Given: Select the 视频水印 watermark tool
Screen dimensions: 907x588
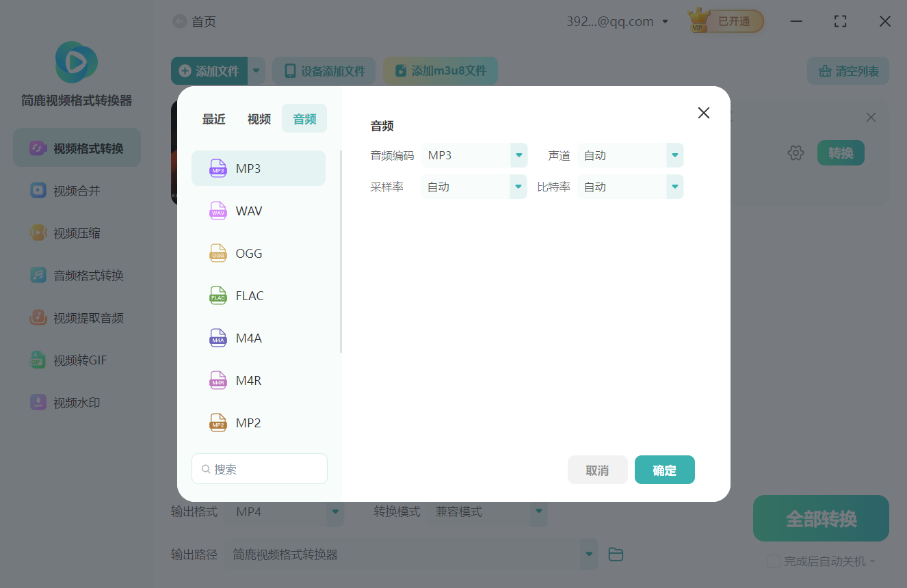Looking at the screenshot, I should tap(76, 402).
